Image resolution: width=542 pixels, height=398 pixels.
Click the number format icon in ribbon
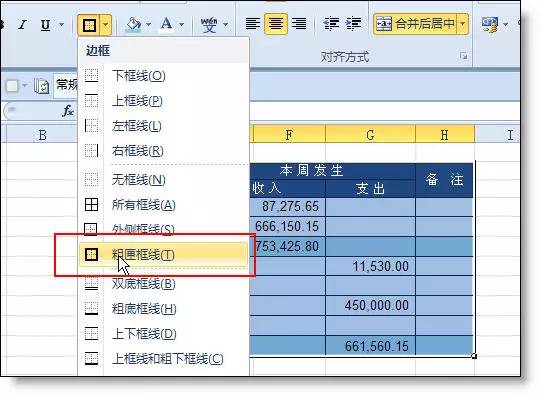coord(489,25)
